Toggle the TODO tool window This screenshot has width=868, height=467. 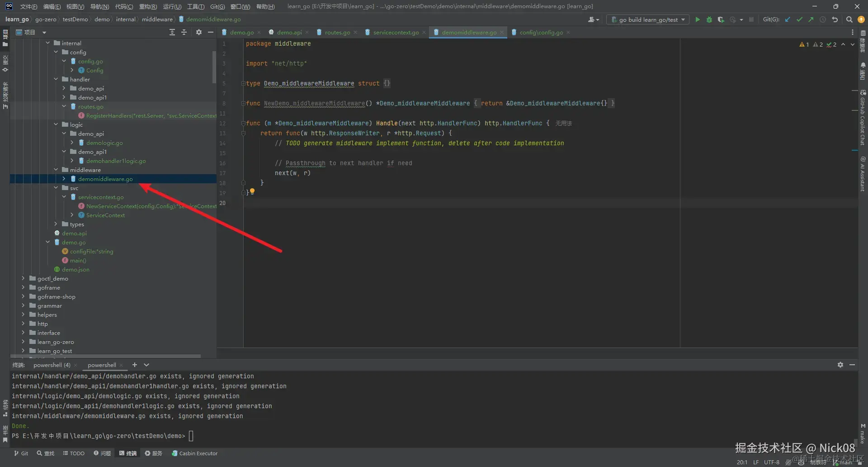73,453
